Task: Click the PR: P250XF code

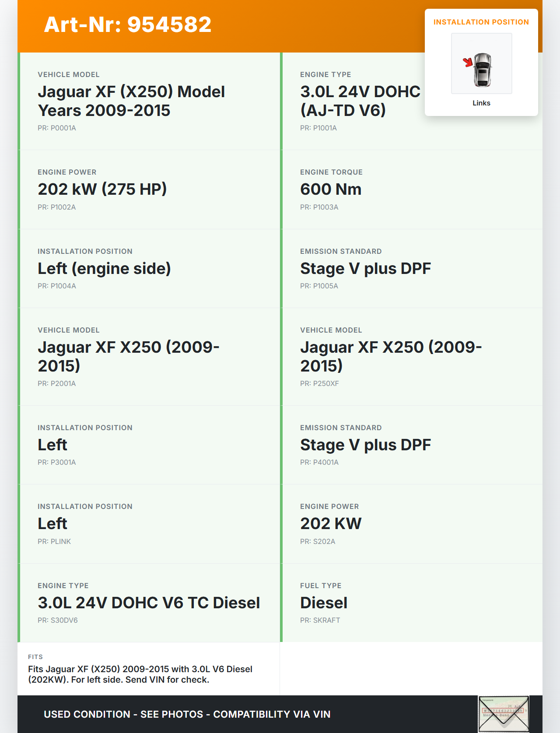Action: click(x=319, y=384)
